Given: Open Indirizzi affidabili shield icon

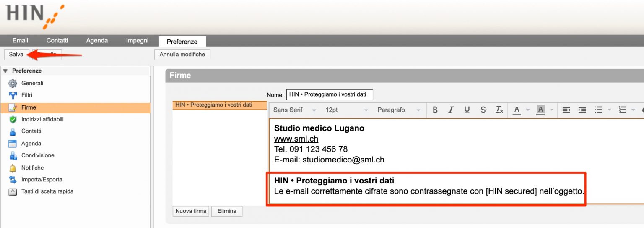Looking at the screenshot, I should [13, 120].
